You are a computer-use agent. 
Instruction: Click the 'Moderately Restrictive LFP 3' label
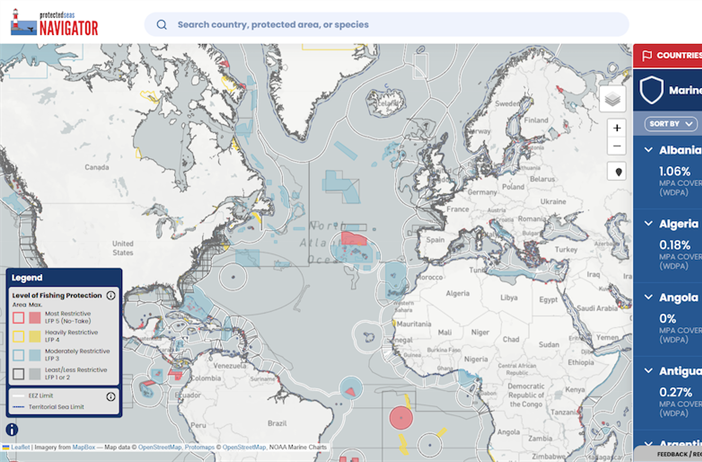pos(77,355)
